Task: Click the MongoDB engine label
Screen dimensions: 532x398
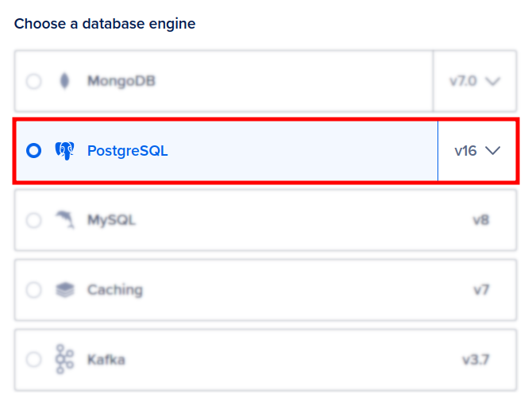Action: pyautogui.click(x=121, y=81)
